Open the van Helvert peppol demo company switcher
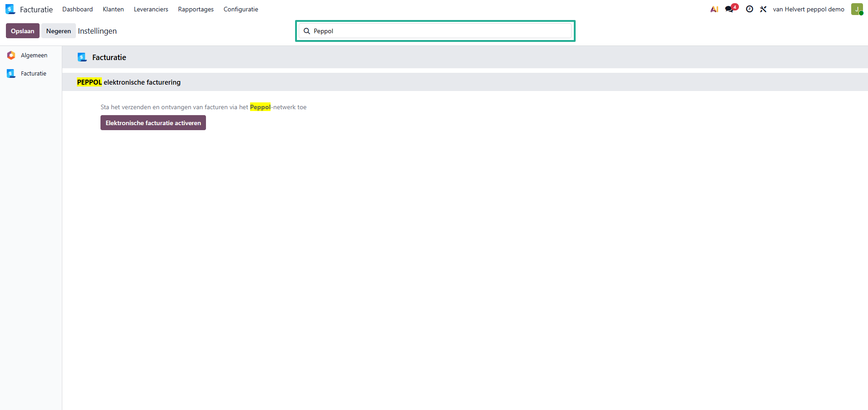Image resolution: width=868 pixels, height=410 pixels. pyautogui.click(x=808, y=9)
